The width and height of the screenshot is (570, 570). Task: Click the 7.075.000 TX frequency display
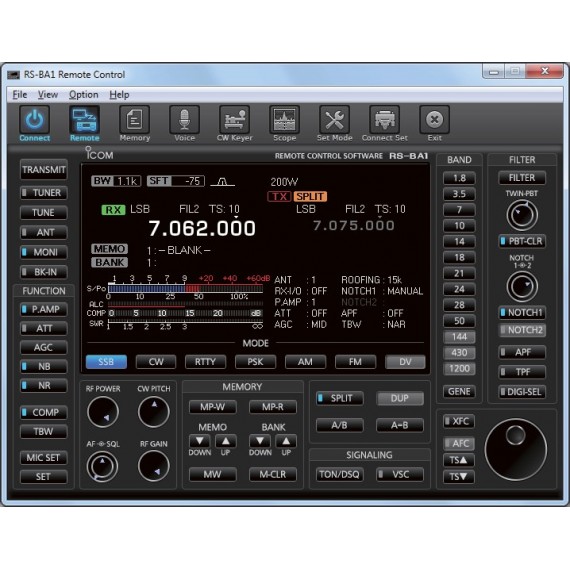(x=354, y=226)
